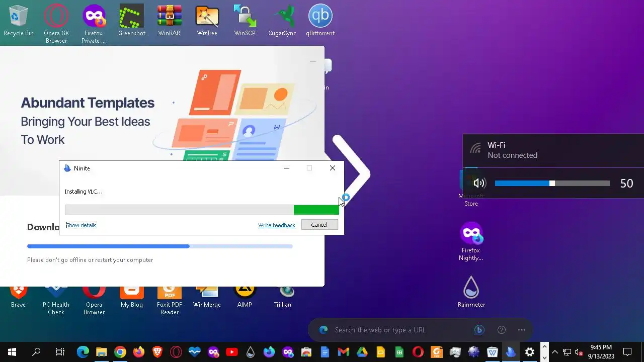Image resolution: width=644 pixels, height=362 pixels.
Task: Click the WizTree desktop shortcut
Action: 207,21
